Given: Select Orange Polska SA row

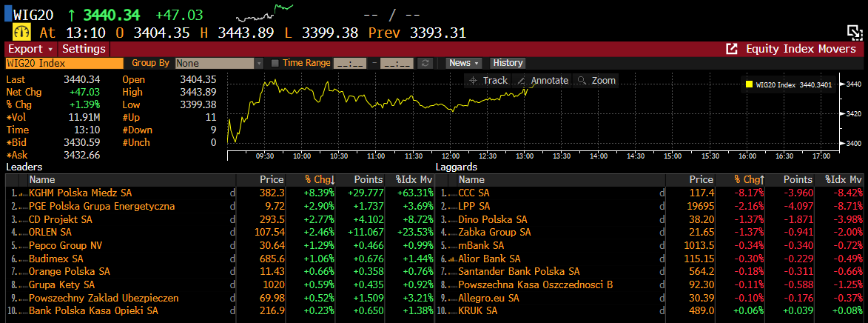Looking at the screenshot, I should click(220, 271).
